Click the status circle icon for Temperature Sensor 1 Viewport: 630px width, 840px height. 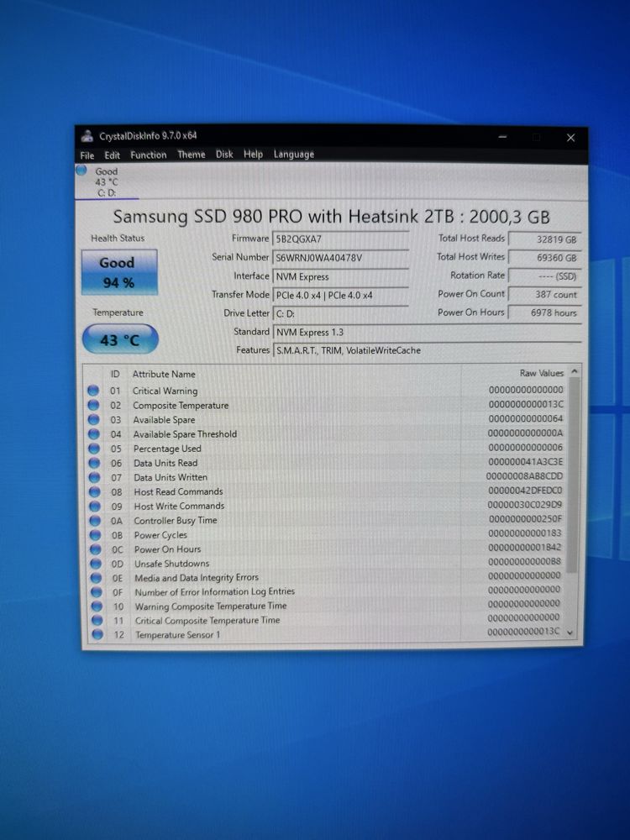[x=97, y=635]
